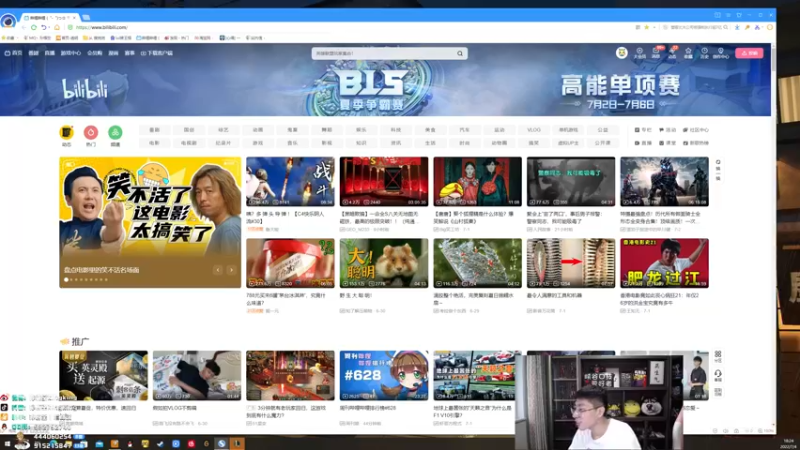This screenshot has width=800, height=450.
Task: Select the 国创 category tag
Action: [189, 130]
